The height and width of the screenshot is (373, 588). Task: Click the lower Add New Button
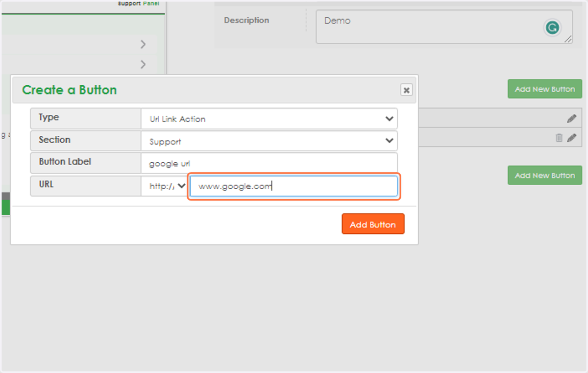pyautogui.click(x=545, y=175)
